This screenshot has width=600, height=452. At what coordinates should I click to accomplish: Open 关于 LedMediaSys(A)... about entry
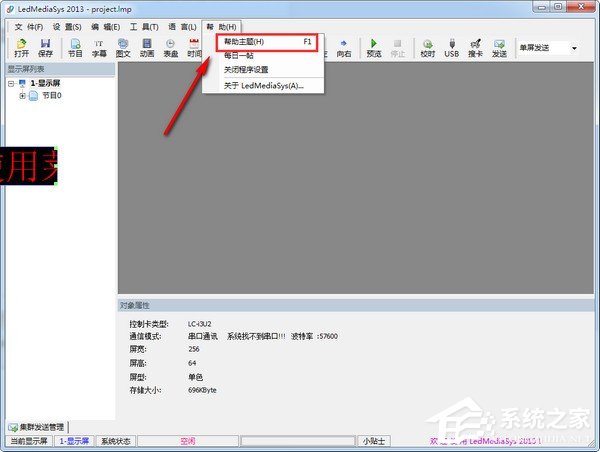(263, 86)
